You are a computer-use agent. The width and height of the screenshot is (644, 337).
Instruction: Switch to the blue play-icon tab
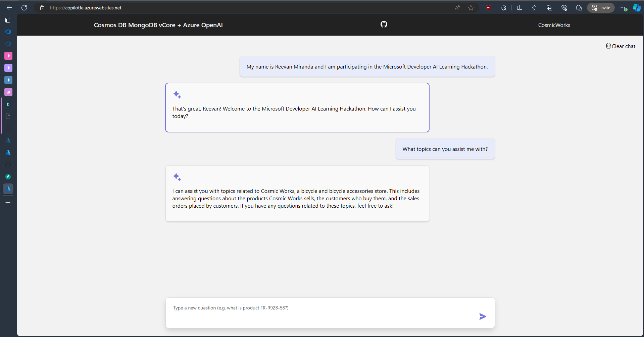pos(8,80)
